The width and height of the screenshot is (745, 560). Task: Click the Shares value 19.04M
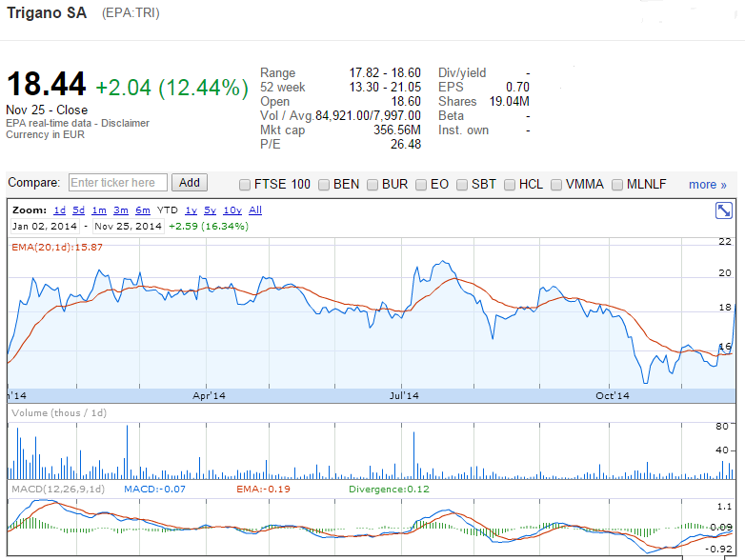click(x=510, y=102)
